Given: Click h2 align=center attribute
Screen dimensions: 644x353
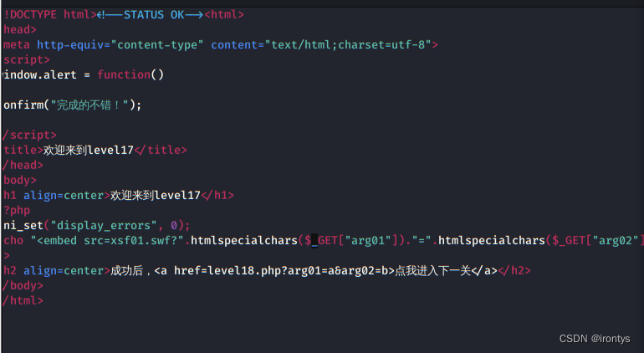Looking at the screenshot, I should (64, 270).
